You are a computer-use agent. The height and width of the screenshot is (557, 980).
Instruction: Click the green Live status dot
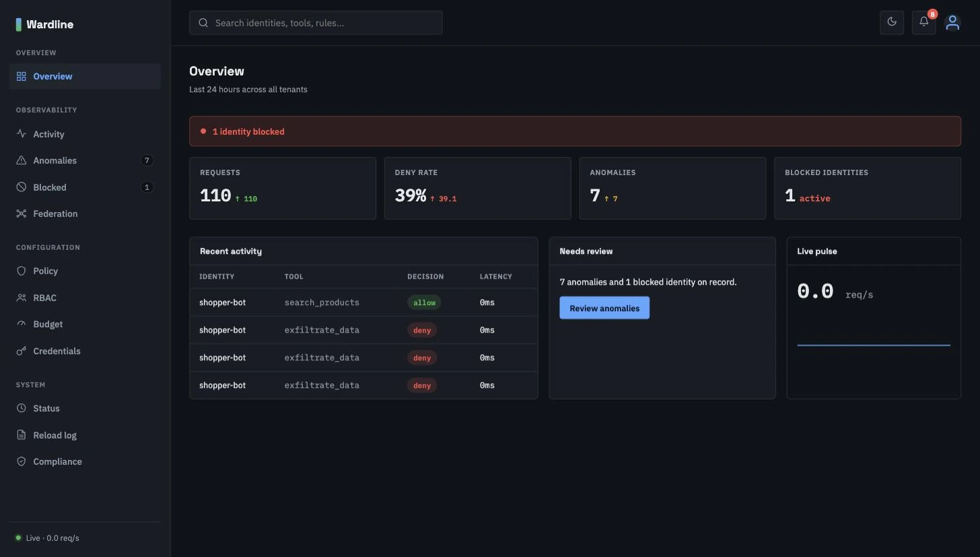pos(19,538)
